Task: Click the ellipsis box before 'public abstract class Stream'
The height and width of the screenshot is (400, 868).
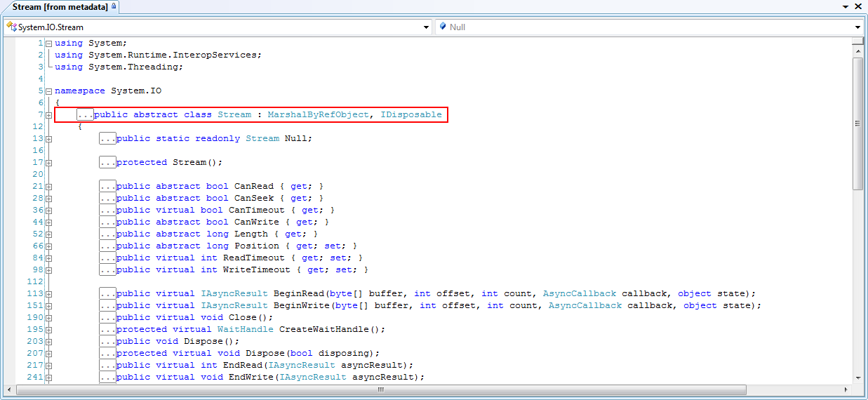Action: [86, 114]
